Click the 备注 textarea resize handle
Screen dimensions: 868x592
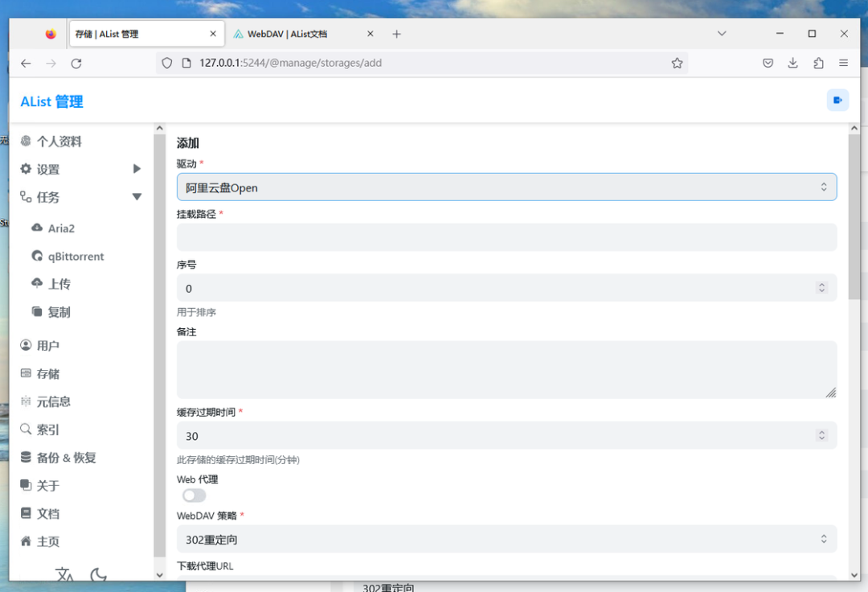[x=830, y=393]
